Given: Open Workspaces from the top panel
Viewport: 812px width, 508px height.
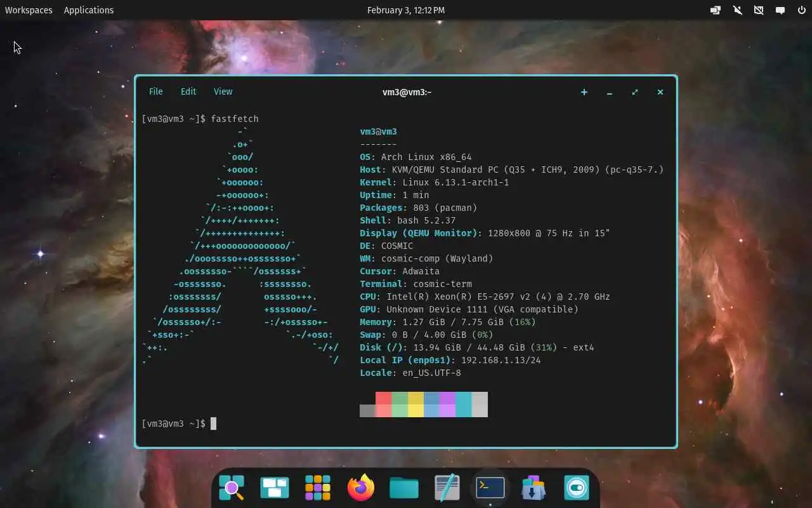Looking at the screenshot, I should click(x=29, y=10).
